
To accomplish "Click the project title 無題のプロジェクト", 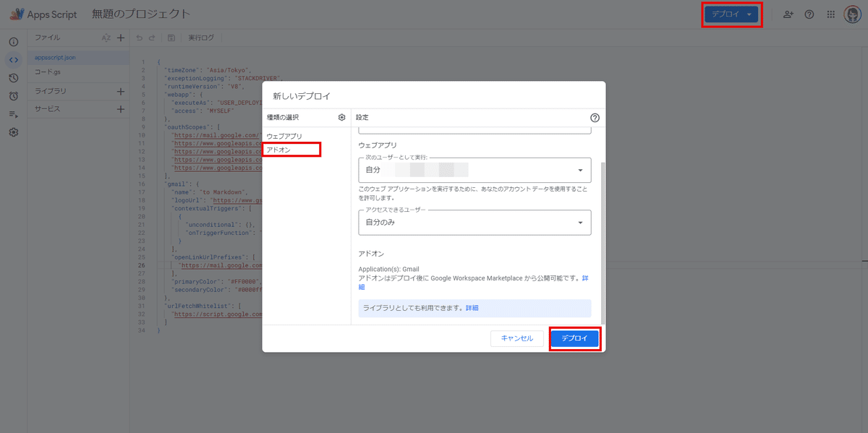I will click(142, 14).
